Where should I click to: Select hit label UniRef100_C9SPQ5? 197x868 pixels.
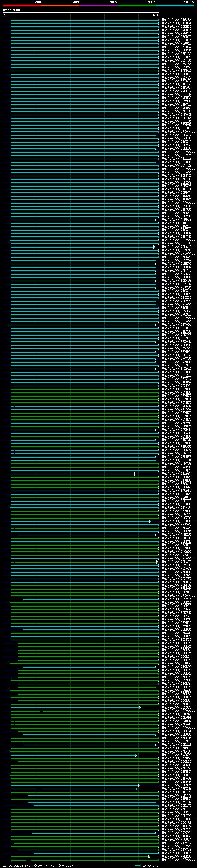[x=177, y=467]
